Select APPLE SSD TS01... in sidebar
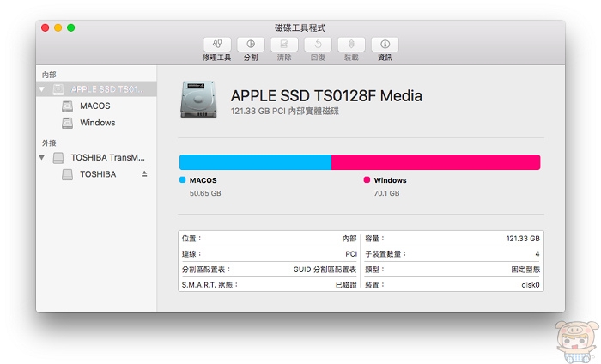Image resolution: width=601 pixels, height=364 pixels. (x=96, y=89)
